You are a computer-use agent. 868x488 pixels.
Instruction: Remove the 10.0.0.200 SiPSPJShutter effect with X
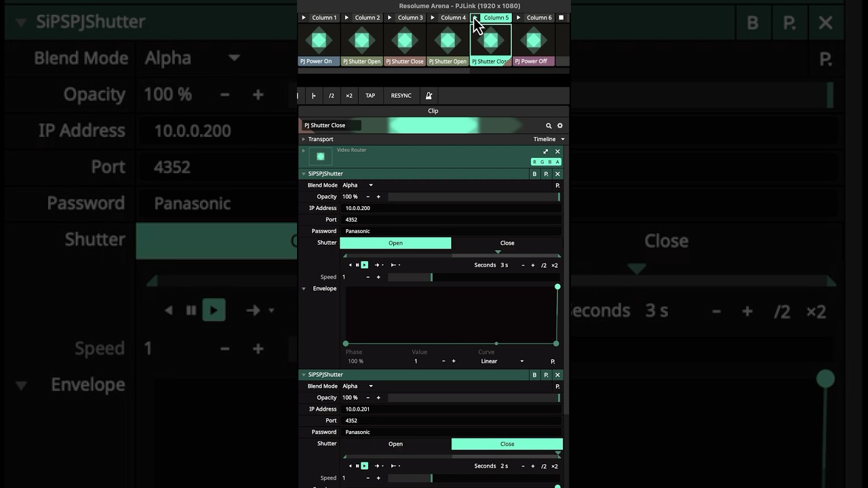click(557, 174)
